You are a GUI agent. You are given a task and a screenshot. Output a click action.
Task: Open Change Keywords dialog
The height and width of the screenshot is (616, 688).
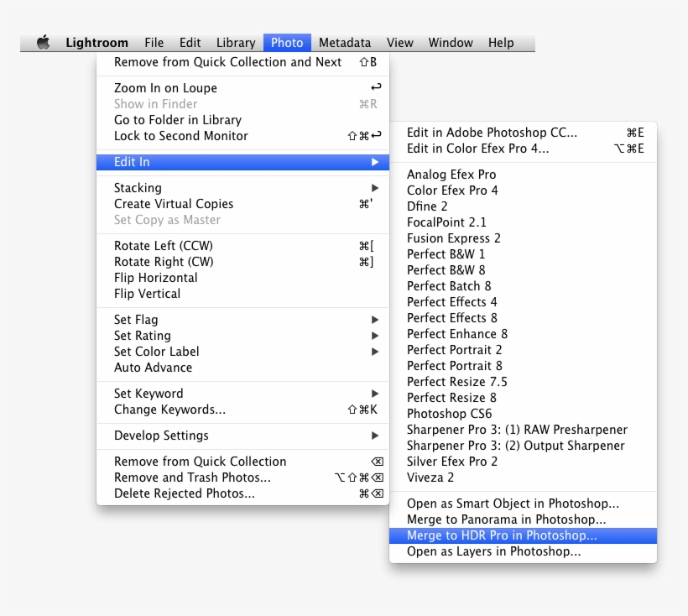point(242,410)
